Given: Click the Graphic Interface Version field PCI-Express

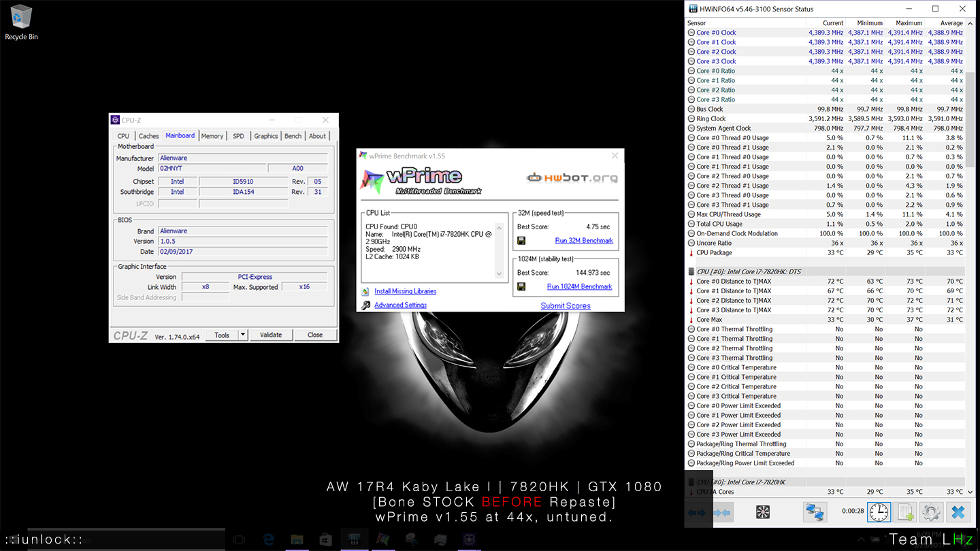Looking at the screenshot, I should 255,277.
